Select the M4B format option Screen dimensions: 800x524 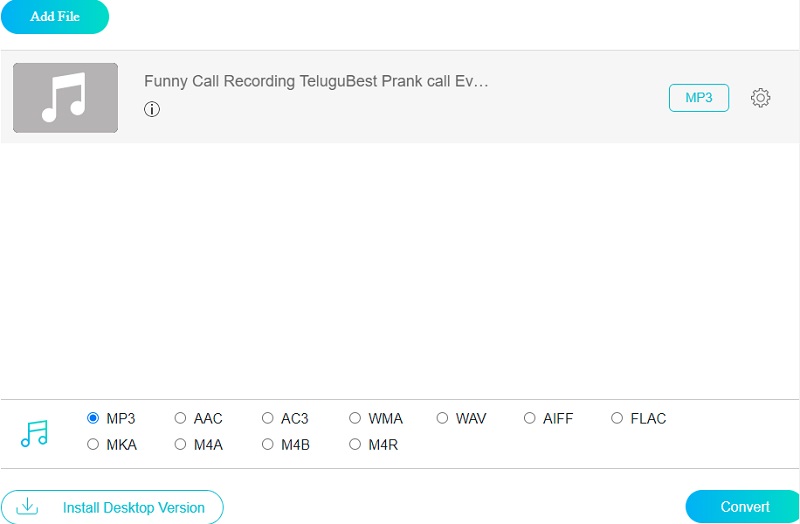[268, 445]
